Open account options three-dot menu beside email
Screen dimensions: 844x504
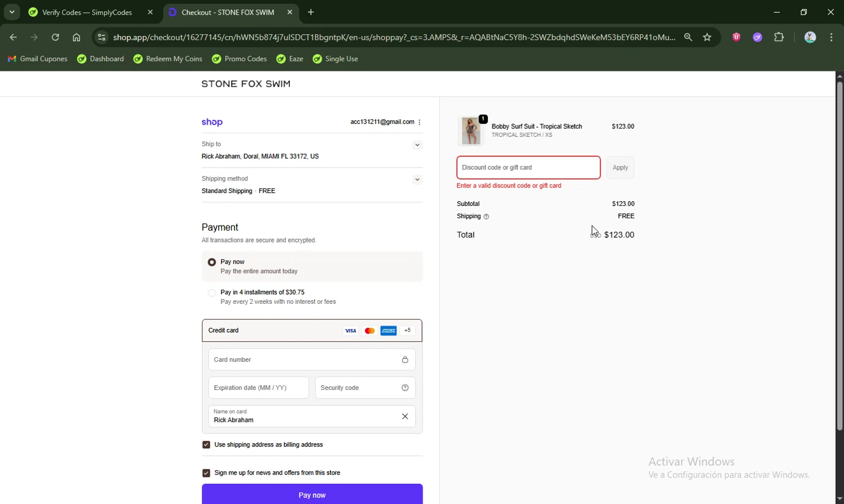click(x=419, y=122)
